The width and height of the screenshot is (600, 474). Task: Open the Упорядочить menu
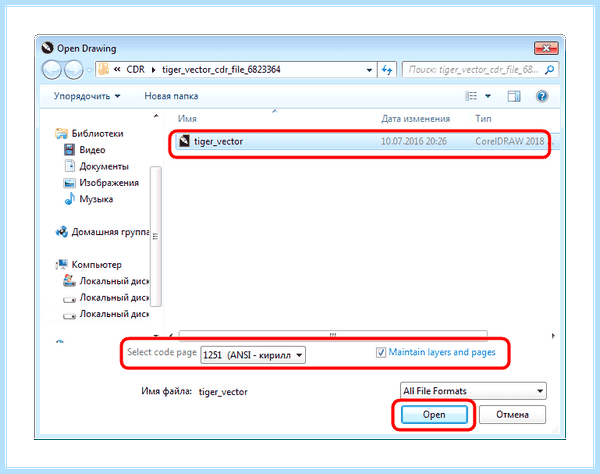pos(87,96)
